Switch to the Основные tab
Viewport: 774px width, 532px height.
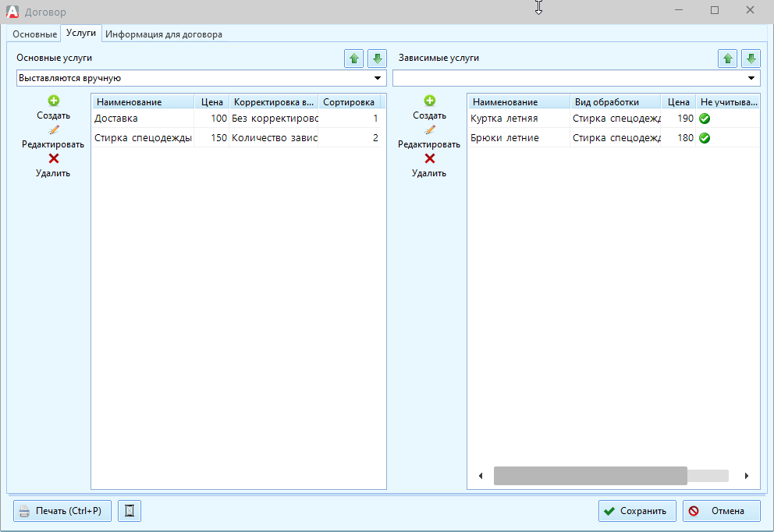click(35, 34)
